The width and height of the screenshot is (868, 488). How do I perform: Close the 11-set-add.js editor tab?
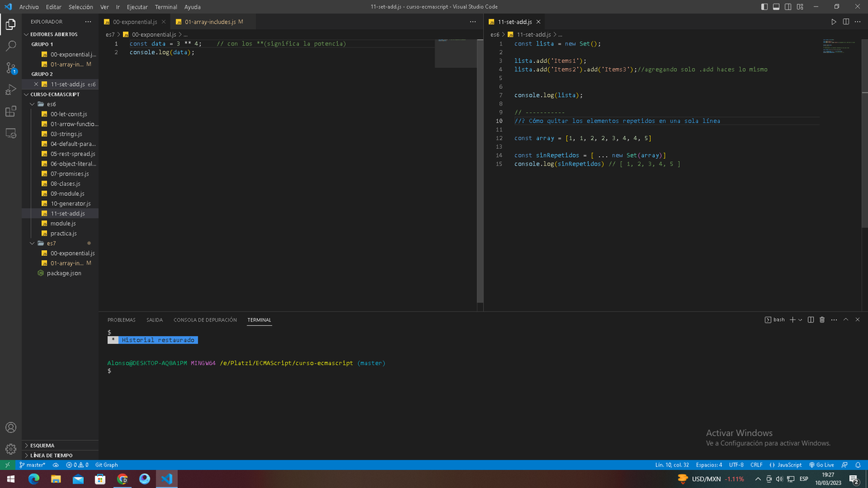coord(539,22)
